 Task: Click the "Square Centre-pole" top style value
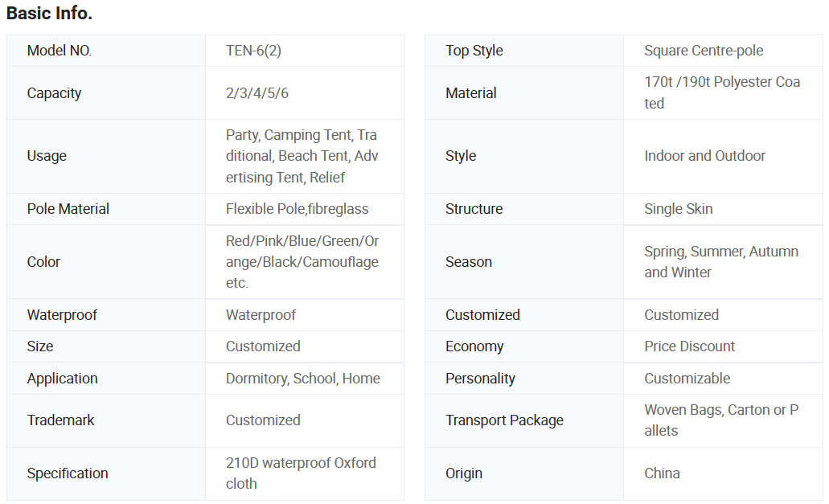(704, 51)
